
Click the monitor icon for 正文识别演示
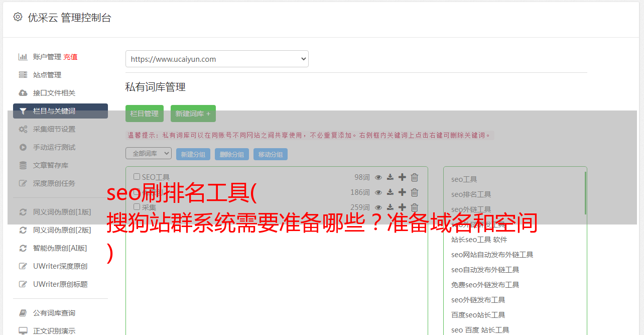click(x=23, y=331)
